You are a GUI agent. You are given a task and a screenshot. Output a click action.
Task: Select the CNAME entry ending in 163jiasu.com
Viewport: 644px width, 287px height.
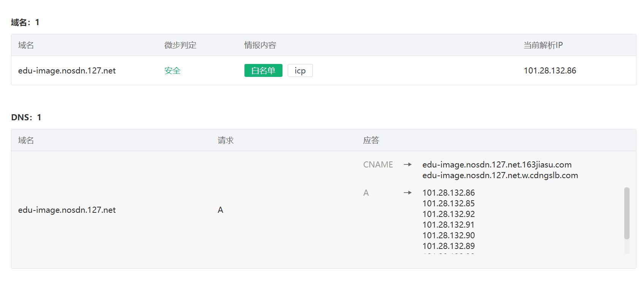coord(497,164)
